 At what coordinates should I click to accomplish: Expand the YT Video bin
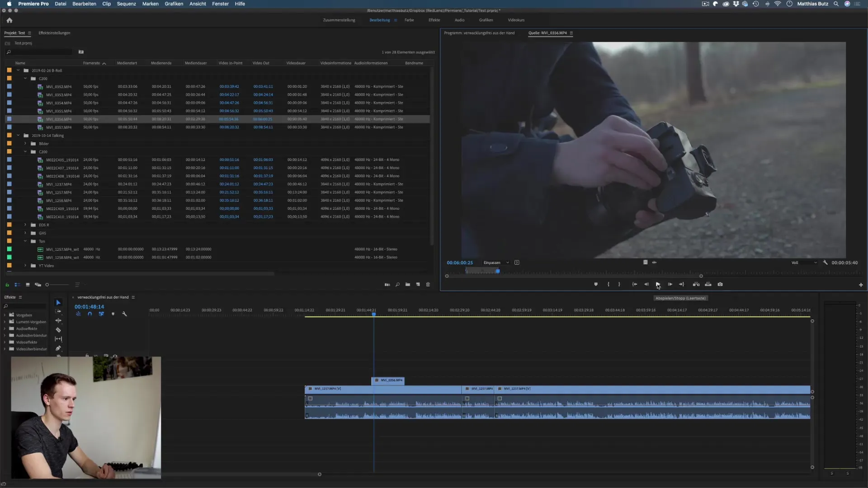point(25,266)
